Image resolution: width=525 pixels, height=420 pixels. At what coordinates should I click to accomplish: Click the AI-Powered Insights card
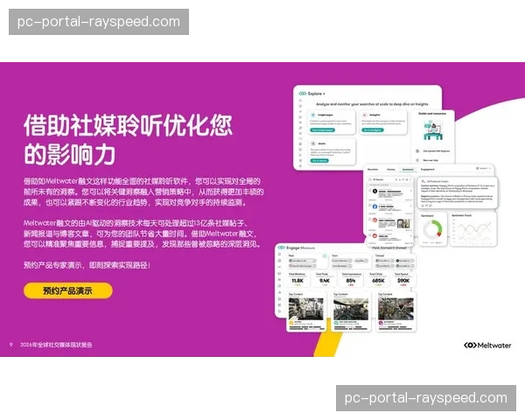coord(458,192)
